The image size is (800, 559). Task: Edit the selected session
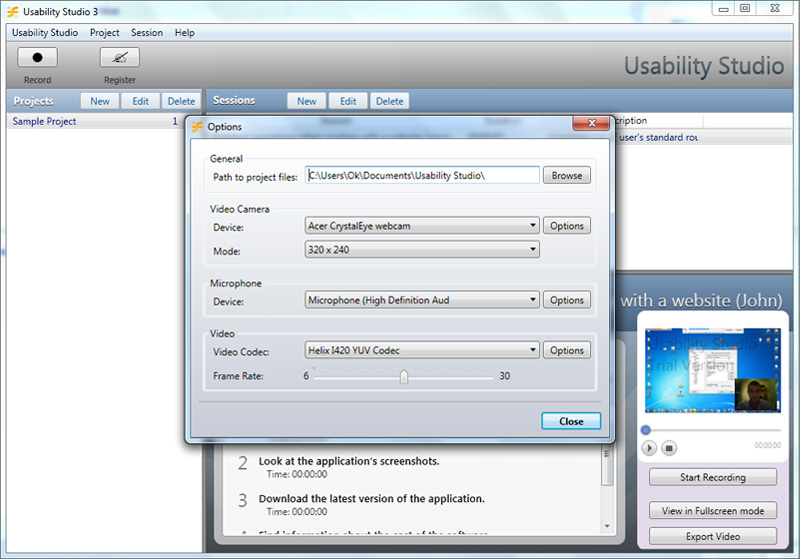[x=348, y=101]
